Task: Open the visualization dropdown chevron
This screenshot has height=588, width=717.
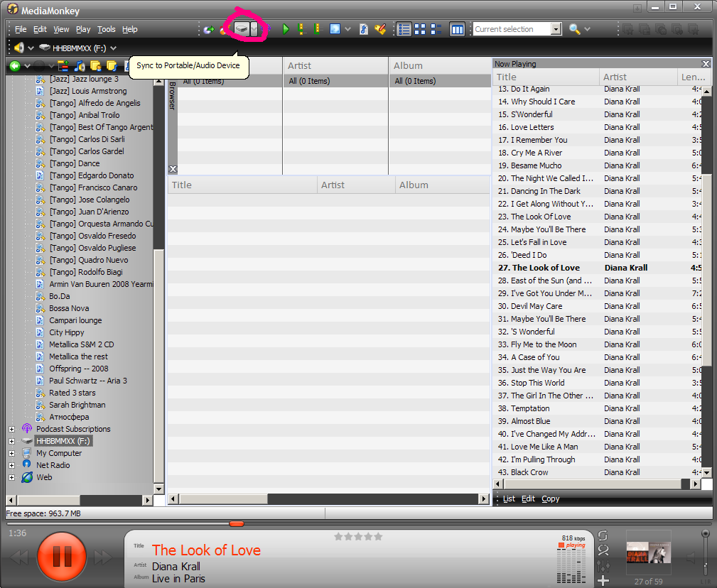Action: coord(347,29)
